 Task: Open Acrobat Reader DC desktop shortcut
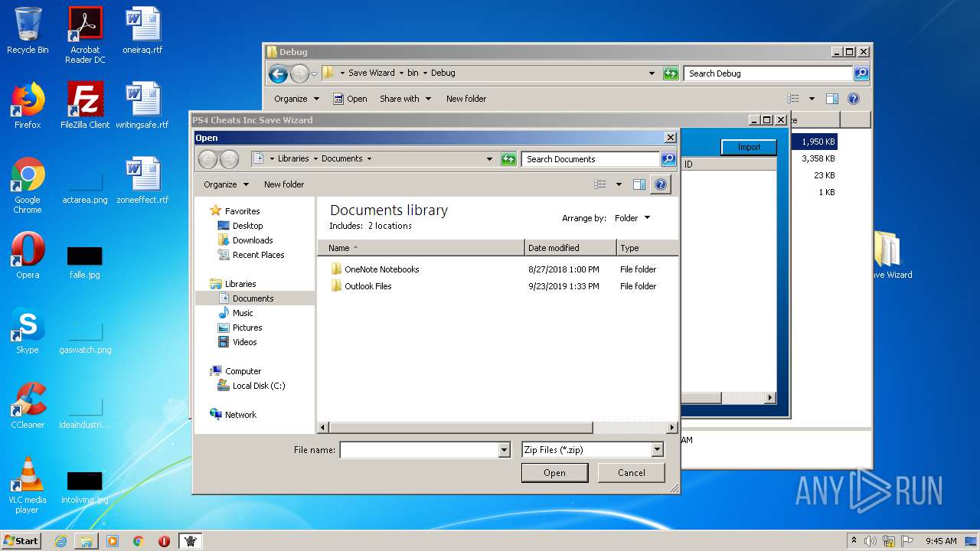[85, 35]
